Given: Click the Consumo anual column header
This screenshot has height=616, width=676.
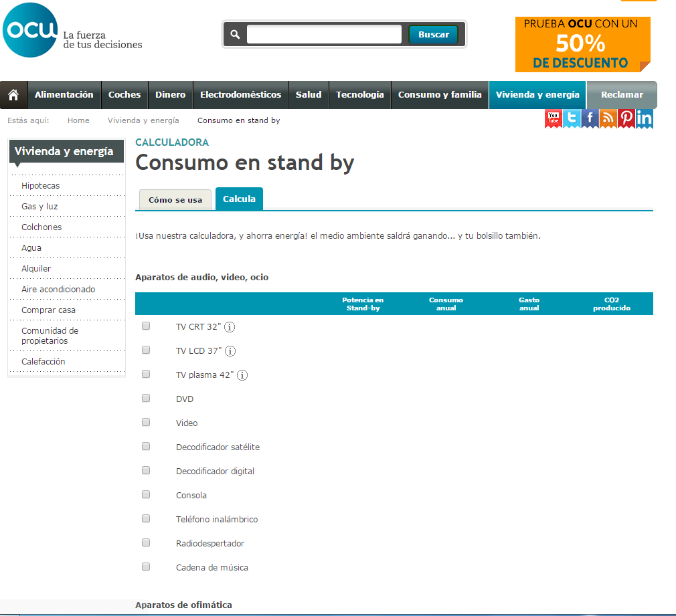Looking at the screenshot, I should pyautogui.click(x=446, y=304).
